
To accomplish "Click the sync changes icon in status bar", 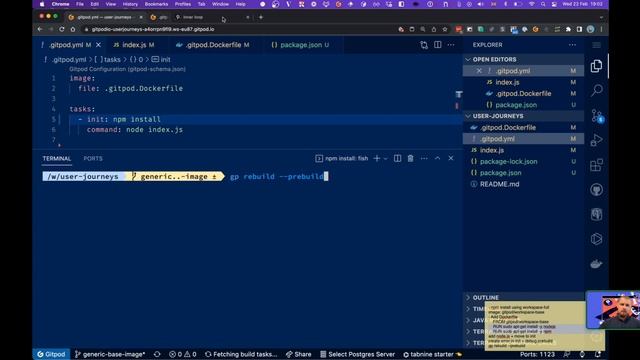I will tap(157, 354).
